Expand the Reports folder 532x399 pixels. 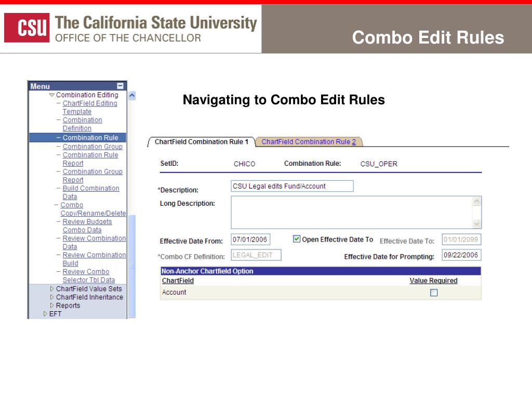pos(52,305)
